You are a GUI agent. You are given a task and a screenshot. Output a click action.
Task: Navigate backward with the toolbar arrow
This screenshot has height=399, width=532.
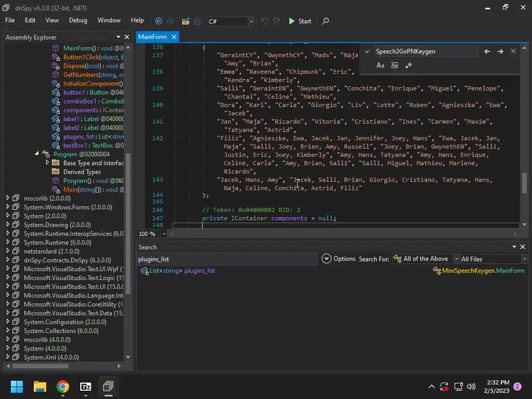tap(158, 21)
